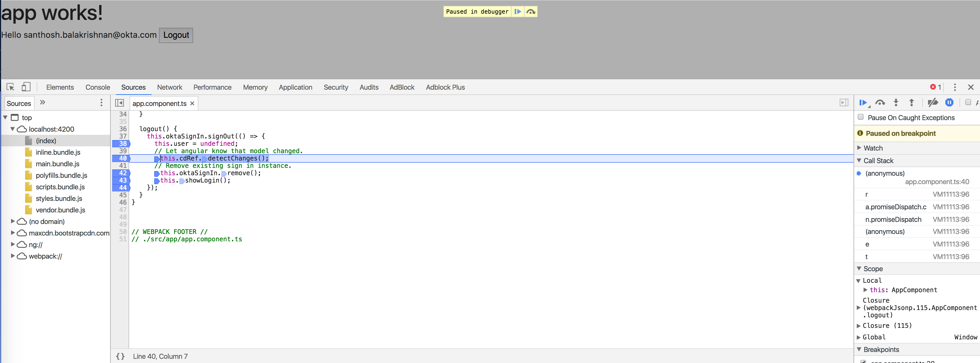This screenshot has height=363, width=980.
Task: Pretty-print code with the braces icon
Action: [x=120, y=356]
